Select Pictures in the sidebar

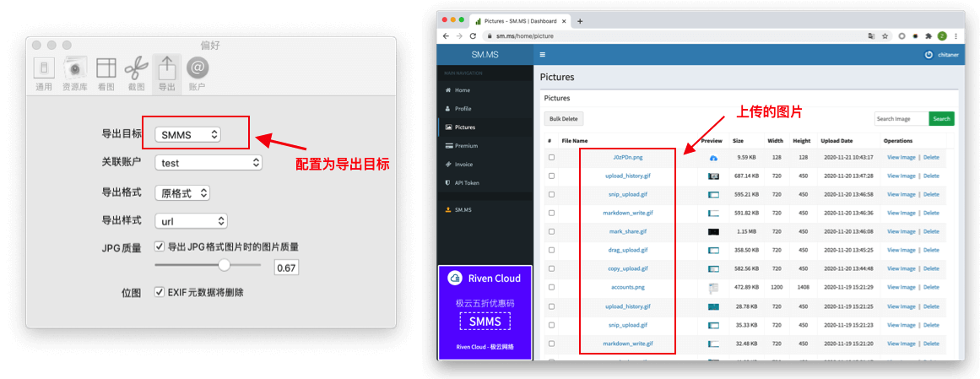click(485, 127)
